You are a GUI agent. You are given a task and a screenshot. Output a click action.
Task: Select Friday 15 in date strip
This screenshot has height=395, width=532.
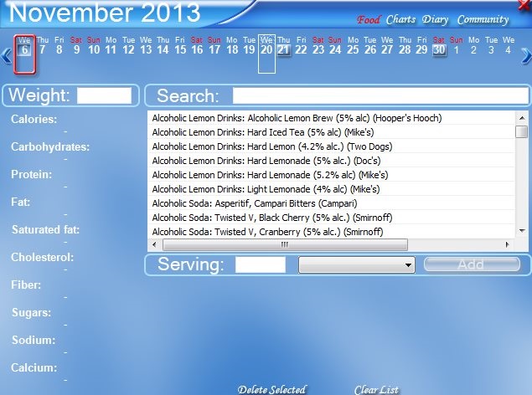coord(180,46)
